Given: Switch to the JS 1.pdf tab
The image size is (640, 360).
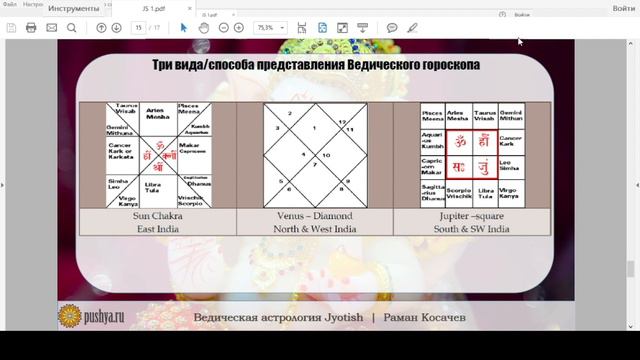Looking at the screenshot, I should coord(153,9).
